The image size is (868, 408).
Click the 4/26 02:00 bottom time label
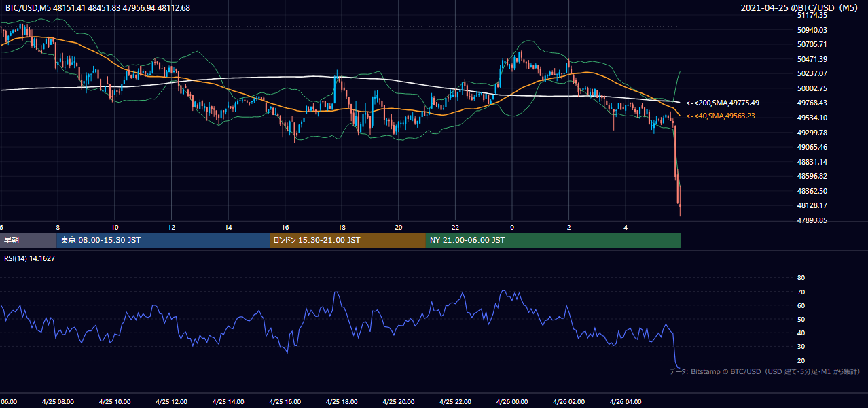[569, 402]
